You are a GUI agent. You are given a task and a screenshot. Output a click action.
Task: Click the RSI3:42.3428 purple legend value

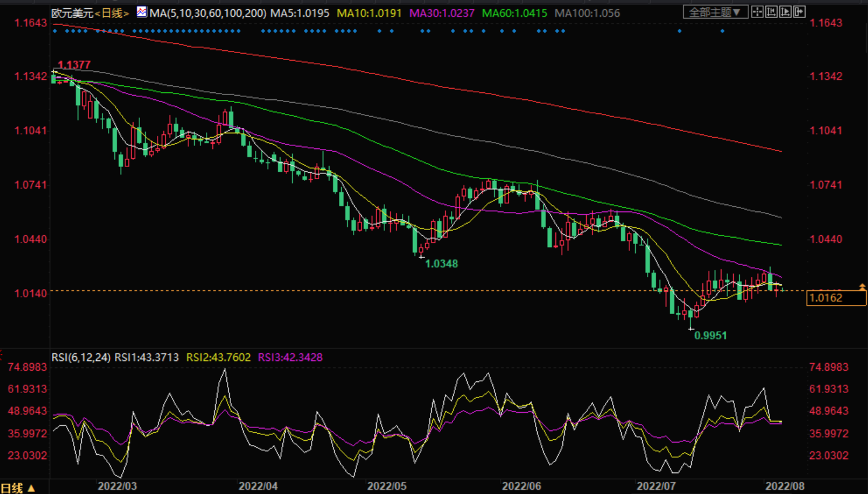(290, 357)
